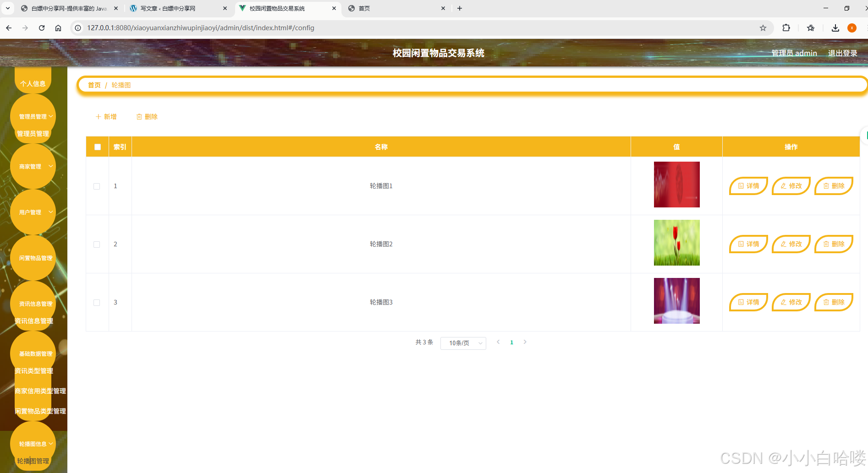Go to previous page arrow in pagination

point(498,342)
